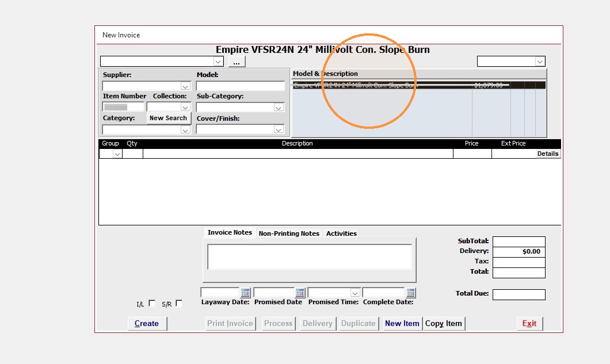Viewport: 610px width, 364px height.
Task: Expand the Promised Time dropdown
Action: 355,293
